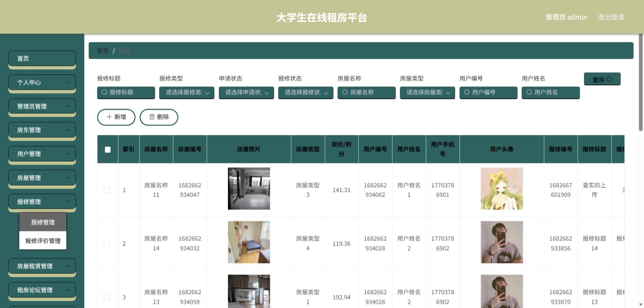The image size is (644, 308).
Task: Click the 查实的上传 repair title cell
Action: (594, 190)
